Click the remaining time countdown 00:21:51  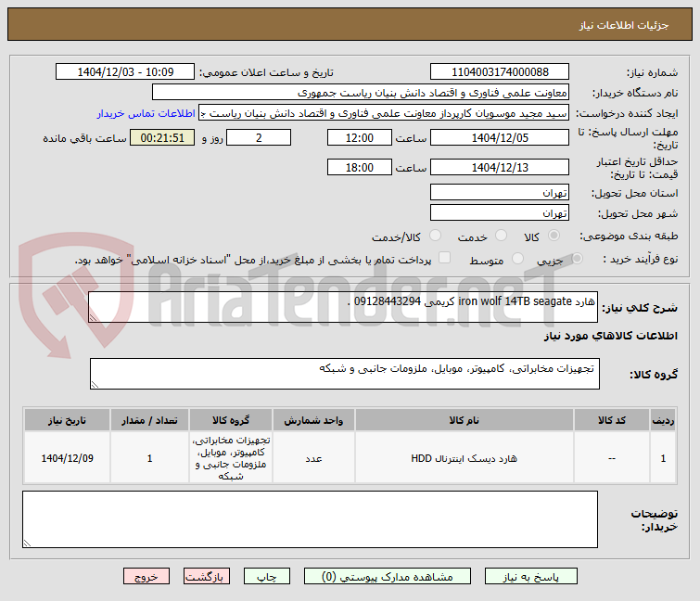tap(162, 137)
